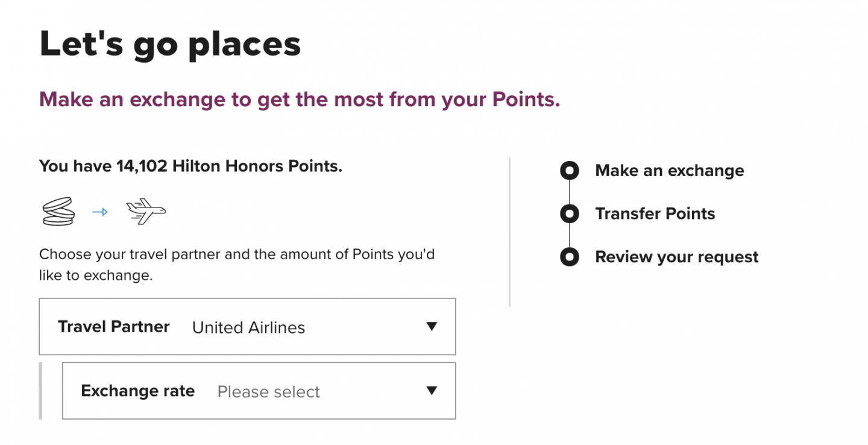Click the stacked coins points icon
The image size is (868, 445).
(x=58, y=212)
